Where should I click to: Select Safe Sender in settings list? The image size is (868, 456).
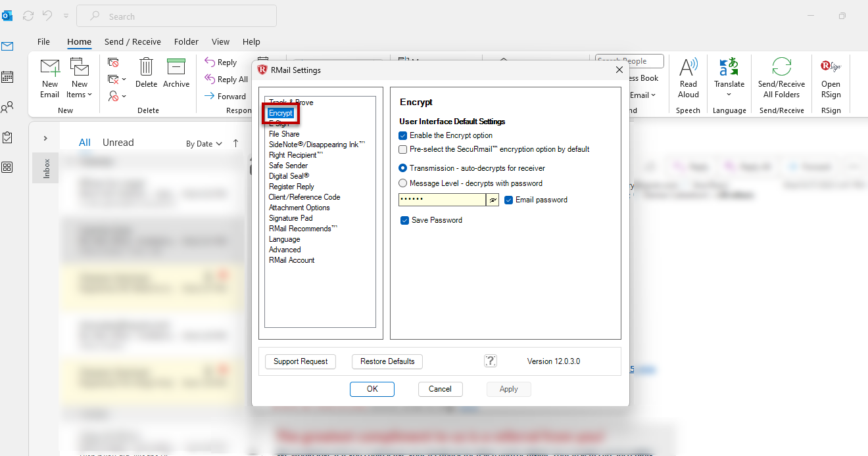(288, 166)
